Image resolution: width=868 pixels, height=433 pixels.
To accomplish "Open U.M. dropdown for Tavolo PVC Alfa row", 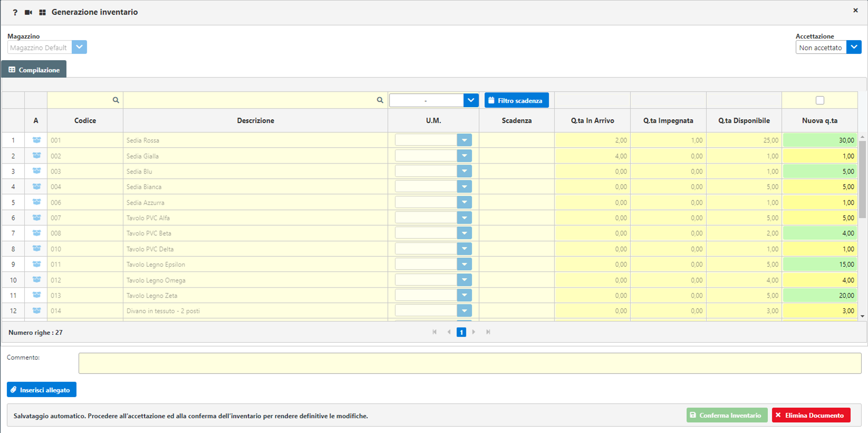I will tap(464, 217).
